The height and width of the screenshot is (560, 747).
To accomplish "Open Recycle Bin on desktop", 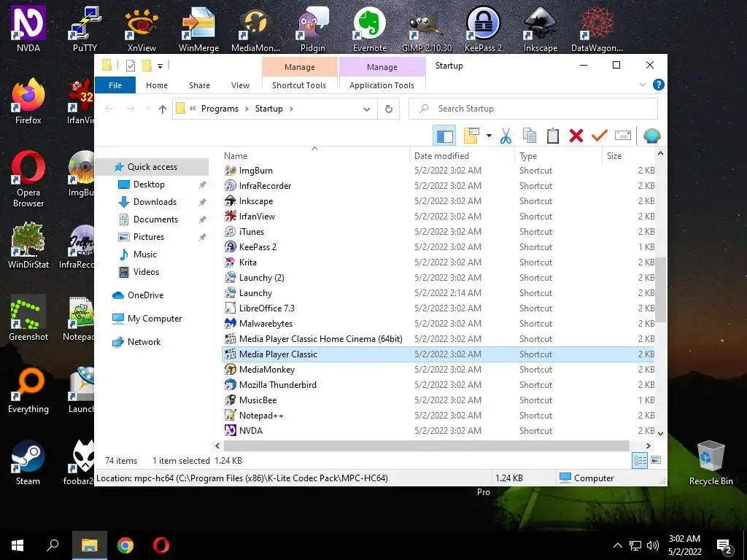I will tap(711, 462).
